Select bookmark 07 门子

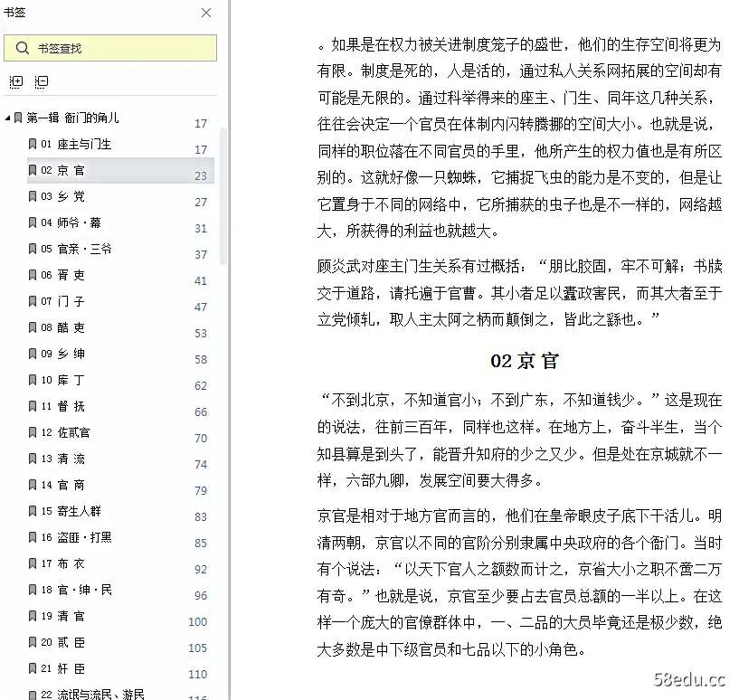62,302
